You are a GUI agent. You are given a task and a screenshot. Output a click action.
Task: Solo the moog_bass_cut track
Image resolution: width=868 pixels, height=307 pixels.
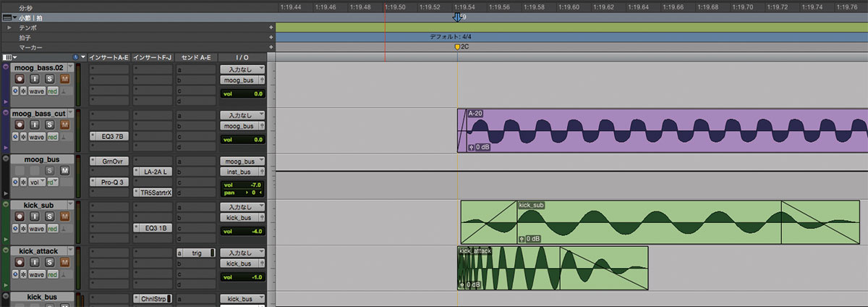49,124
